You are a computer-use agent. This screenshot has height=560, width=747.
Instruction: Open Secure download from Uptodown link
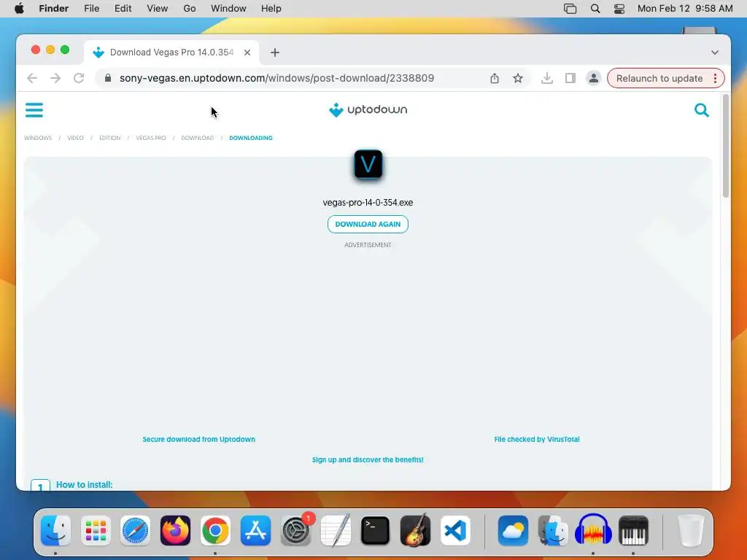click(x=198, y=439)
